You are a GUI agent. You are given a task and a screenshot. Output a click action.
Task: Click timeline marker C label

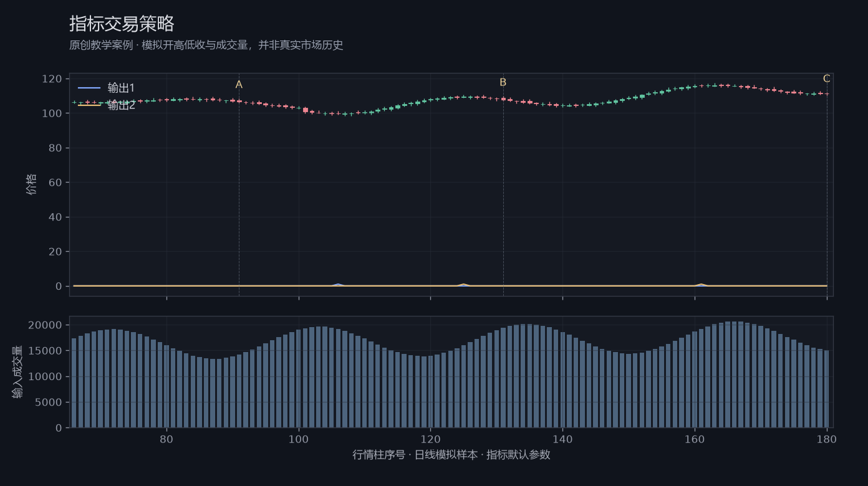pos(827,79)
